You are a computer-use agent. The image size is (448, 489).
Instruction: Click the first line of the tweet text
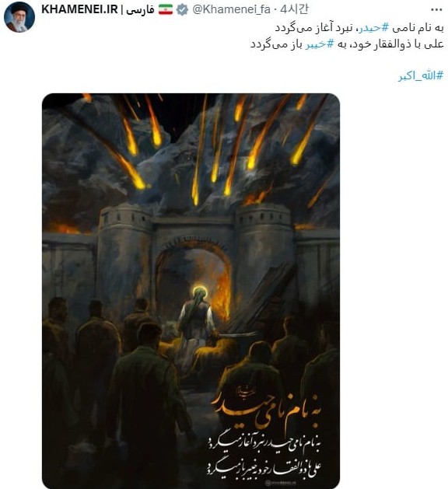point(359,28)
